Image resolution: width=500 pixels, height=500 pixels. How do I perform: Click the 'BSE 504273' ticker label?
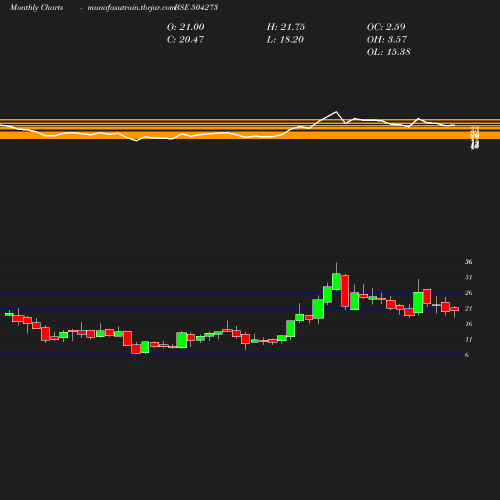196,8
